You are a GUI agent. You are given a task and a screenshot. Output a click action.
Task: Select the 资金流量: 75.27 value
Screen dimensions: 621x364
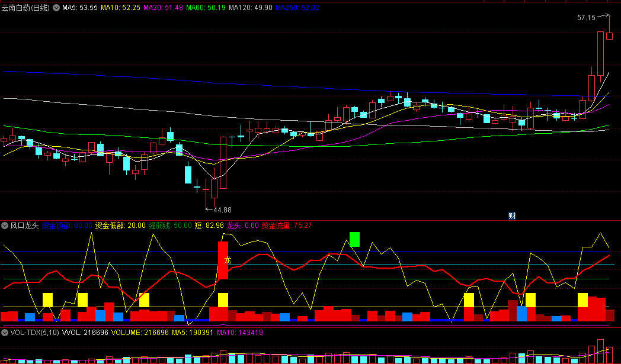point(287,226)
